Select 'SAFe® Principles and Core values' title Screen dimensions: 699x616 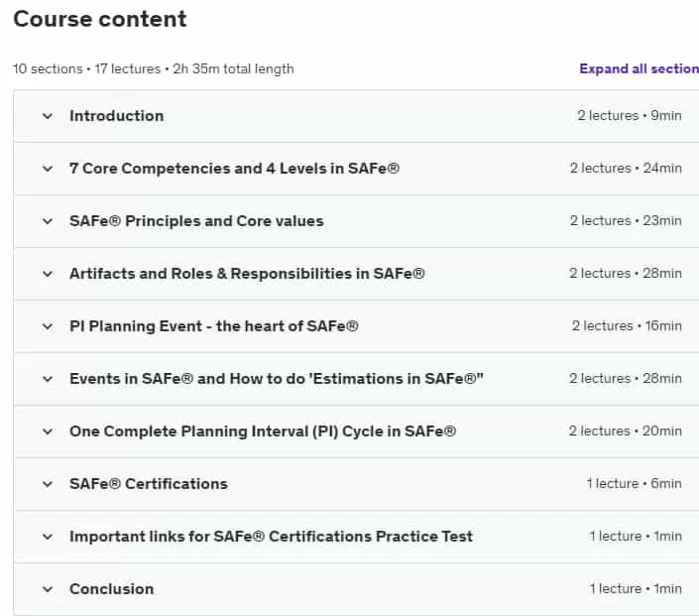coord(196,221)
